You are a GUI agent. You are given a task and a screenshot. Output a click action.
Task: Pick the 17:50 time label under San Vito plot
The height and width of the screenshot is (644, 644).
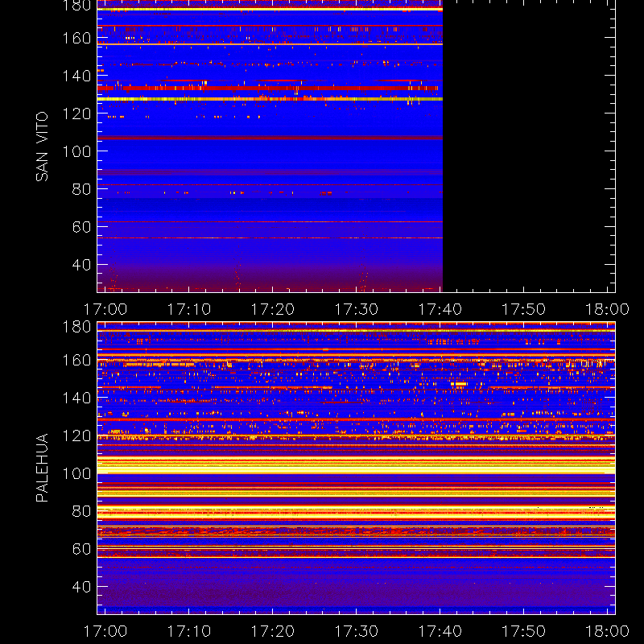pos(524,309)
